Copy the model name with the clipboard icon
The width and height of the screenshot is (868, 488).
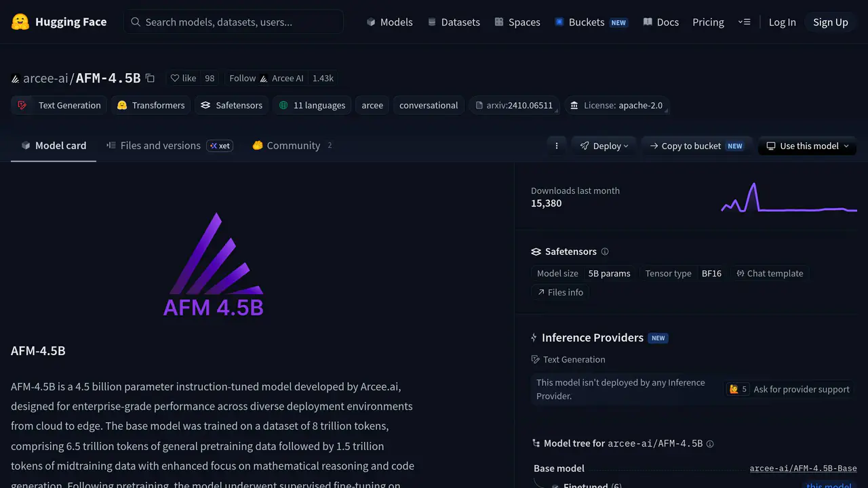(150, 78)
